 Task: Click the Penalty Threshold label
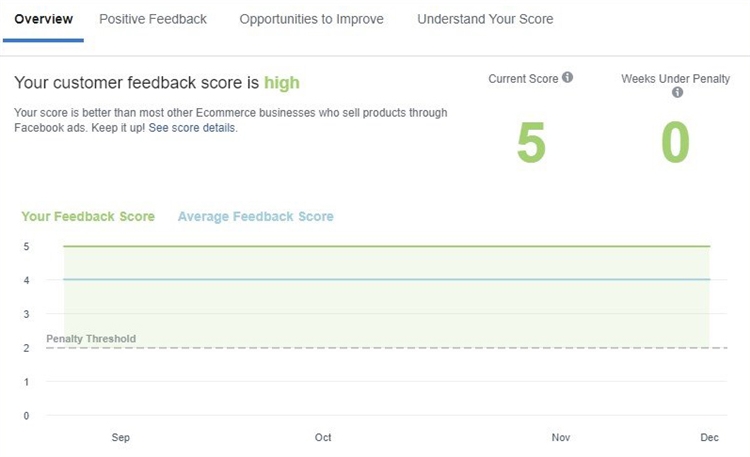pos(91,339)
